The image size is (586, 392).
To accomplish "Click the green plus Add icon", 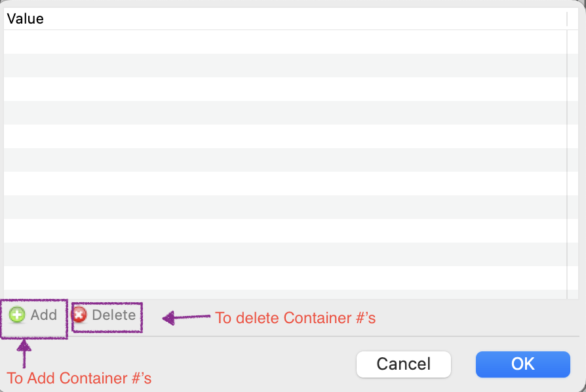I will (x=17, y=315).
